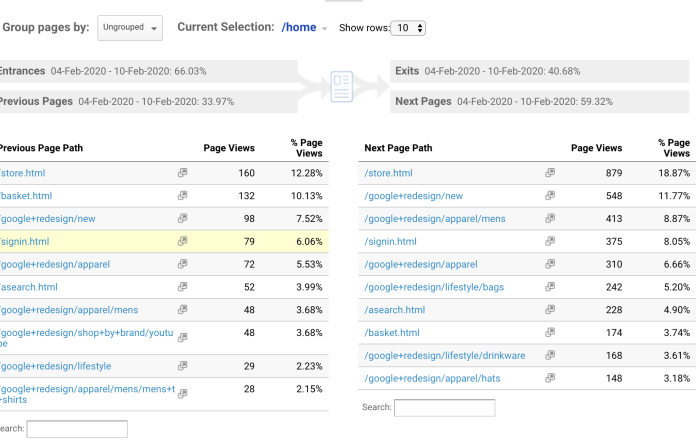This screenshot has height=447, width=700.
Task: Change the Show rows selector from 10
Action: [408, 28]
